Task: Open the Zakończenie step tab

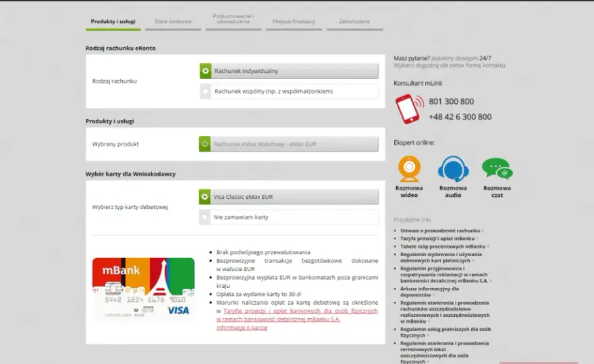Action: (354, 22)
